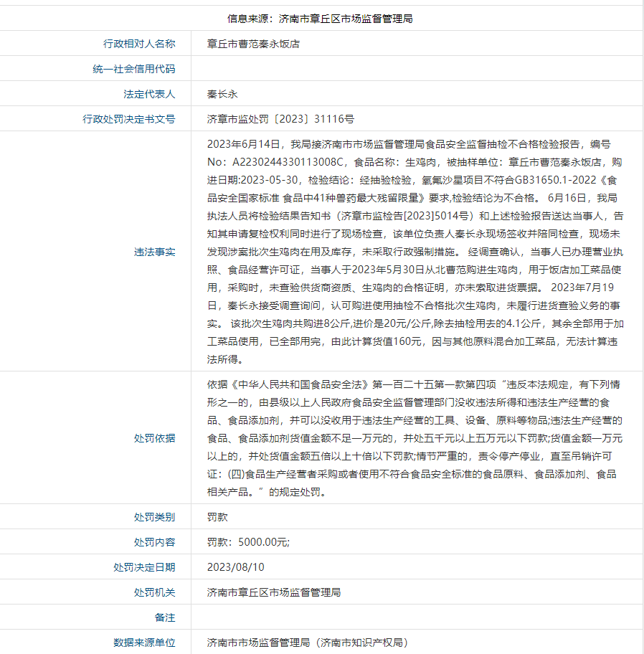Screen dimensions: 644x654
Task: Click the 数据来源单位 label
Action: 144,642
